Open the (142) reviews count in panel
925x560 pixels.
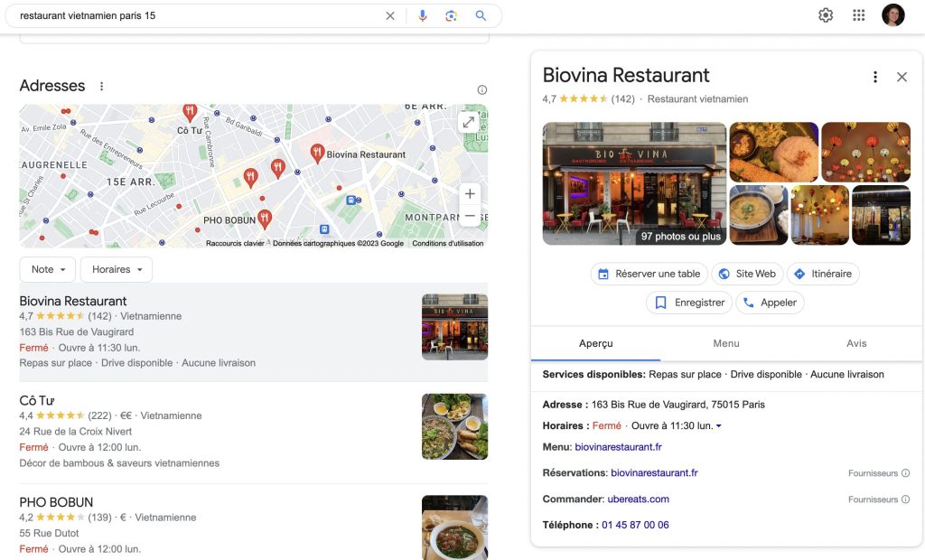623,99
